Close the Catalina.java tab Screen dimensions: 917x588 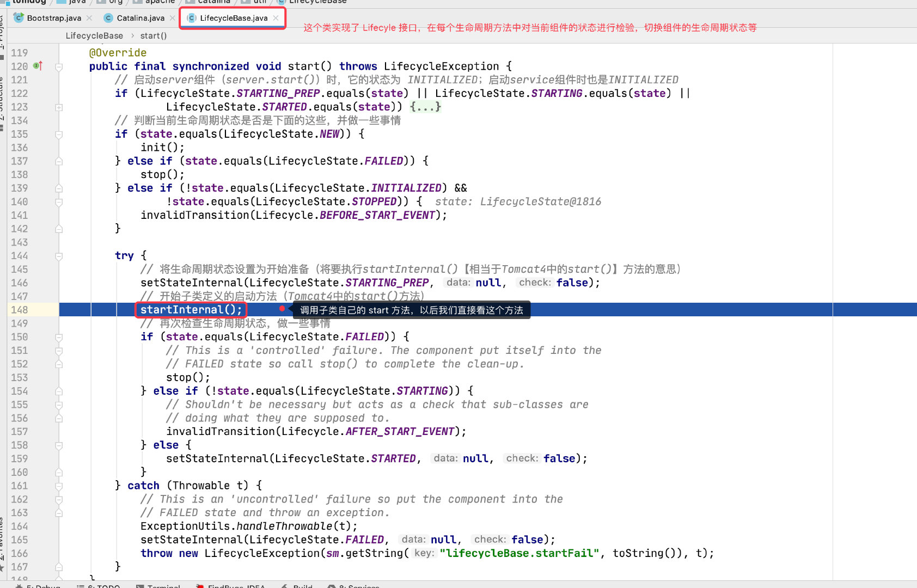click(172, 18)
